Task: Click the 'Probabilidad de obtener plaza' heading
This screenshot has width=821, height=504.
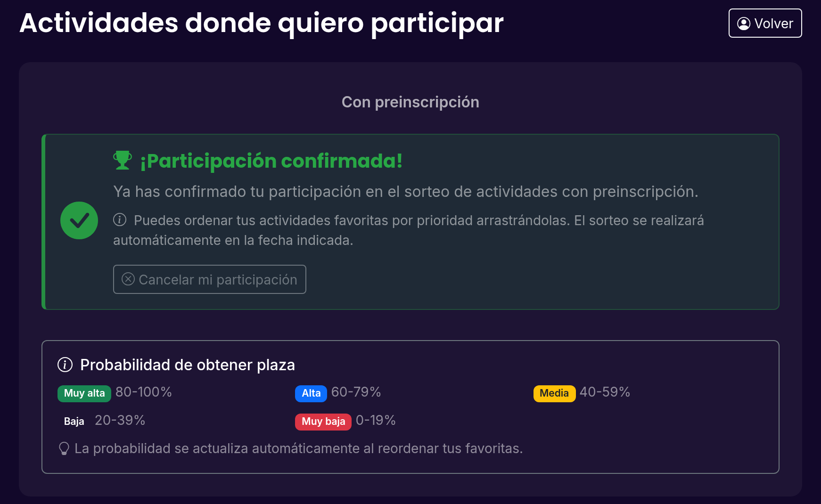Action: point(188,365)
